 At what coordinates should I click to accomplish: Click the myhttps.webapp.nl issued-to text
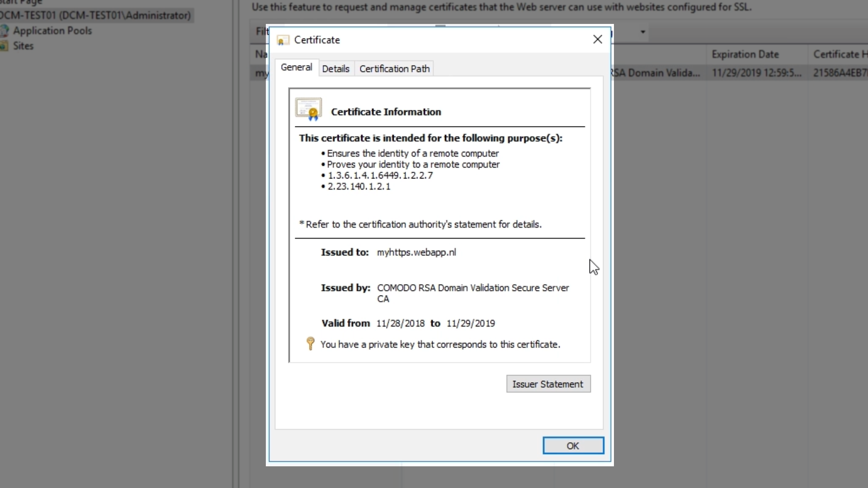416,252
